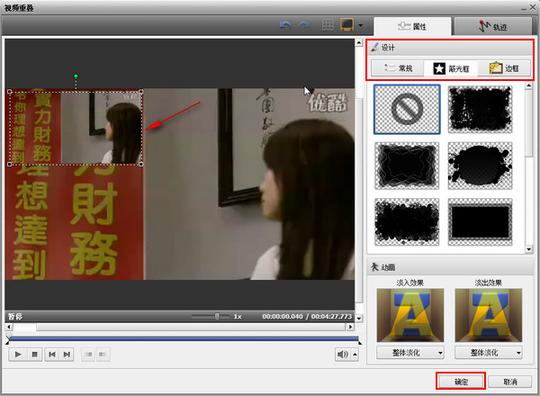Select the 边框 border option

[504, 68]
